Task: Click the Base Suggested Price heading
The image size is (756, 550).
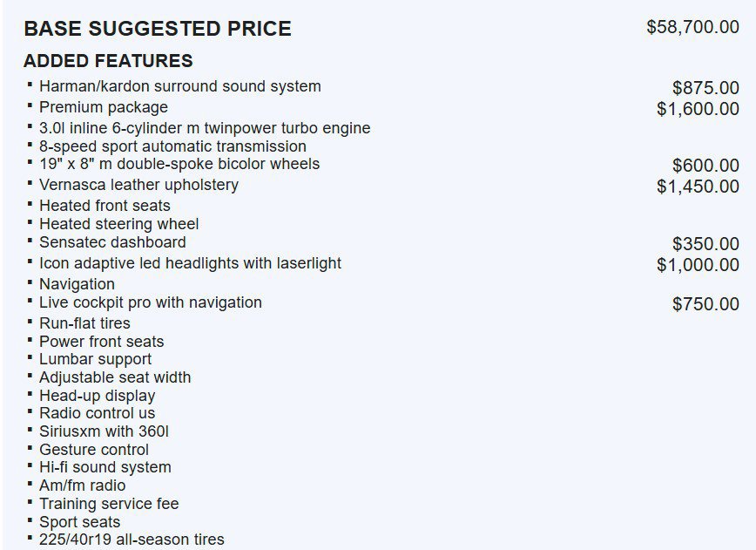Action: [158, 29]
